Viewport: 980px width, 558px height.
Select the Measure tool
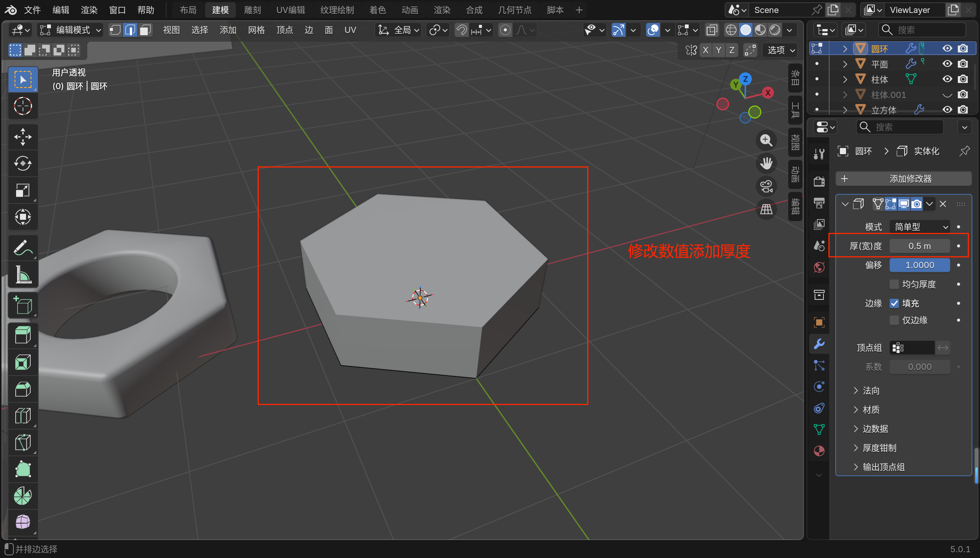(23, 275)
